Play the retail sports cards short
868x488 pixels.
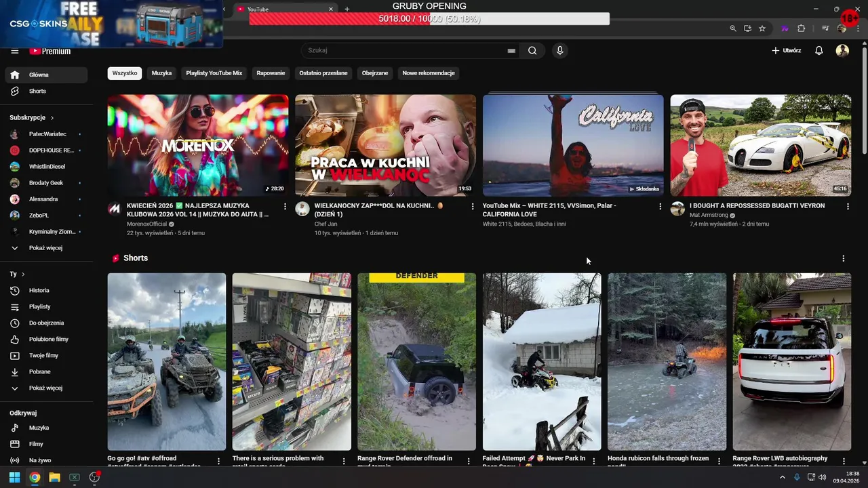[292, 362]
